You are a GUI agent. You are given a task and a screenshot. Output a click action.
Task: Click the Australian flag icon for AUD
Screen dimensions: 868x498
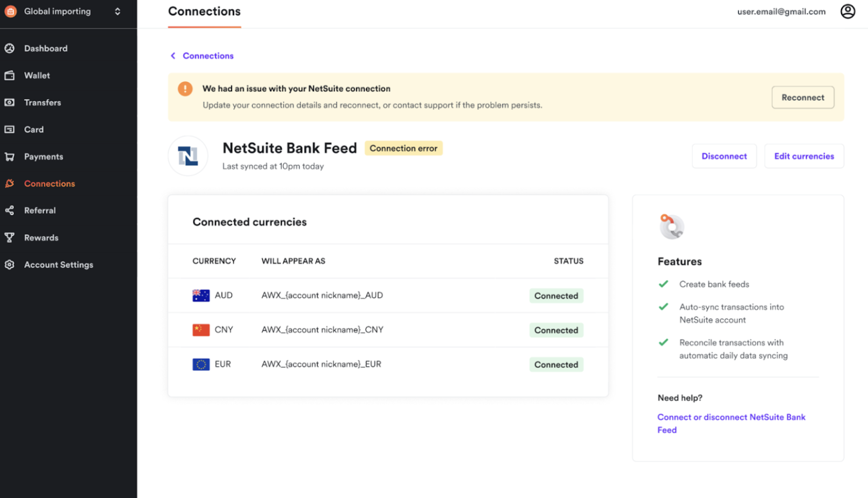(x=201, y=295)
